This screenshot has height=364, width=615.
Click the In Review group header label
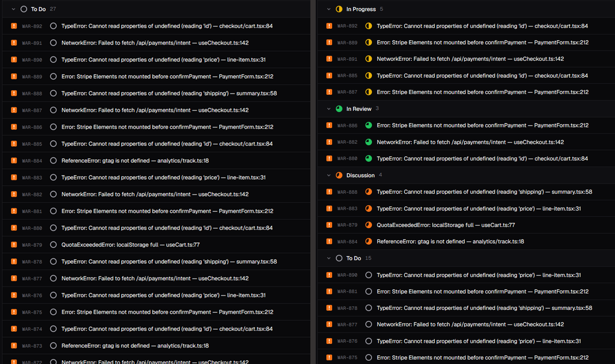click(x=359, y=109)
